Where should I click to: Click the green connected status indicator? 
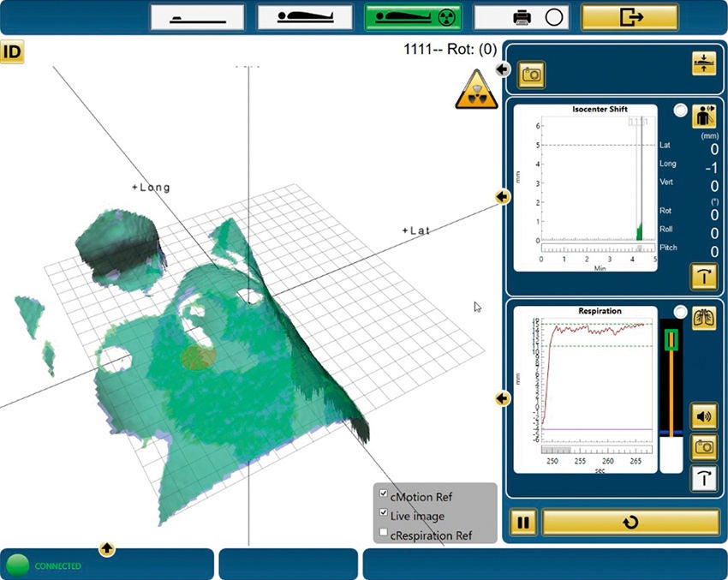(x=17, y=565)
